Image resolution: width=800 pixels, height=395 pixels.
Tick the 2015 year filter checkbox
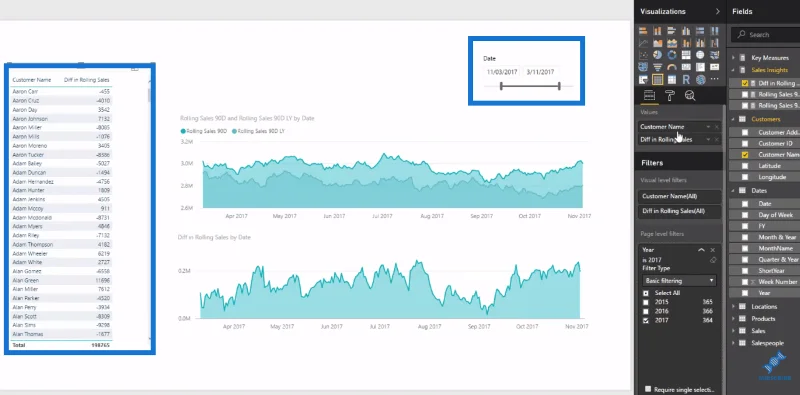[x=646, y=302]
